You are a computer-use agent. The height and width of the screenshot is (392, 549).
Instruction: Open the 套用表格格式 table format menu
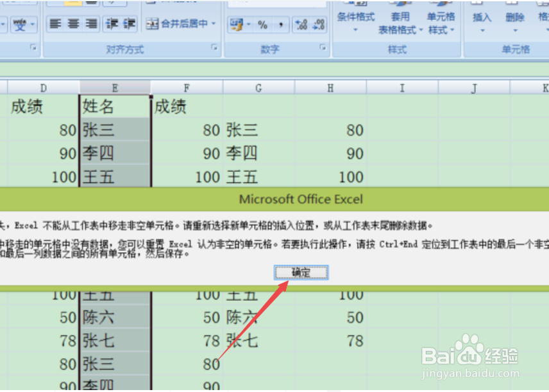pyautogui.click(x=401, y=18)
